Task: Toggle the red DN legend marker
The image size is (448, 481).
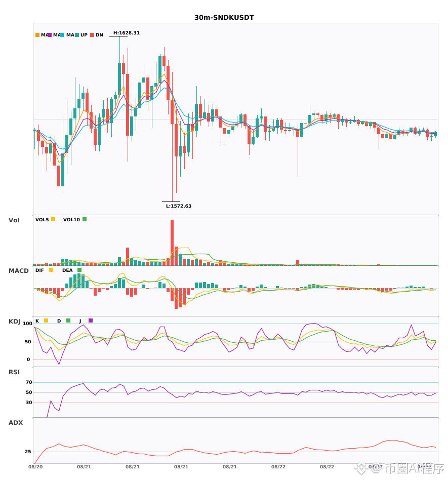Action: tap(92, 35)
